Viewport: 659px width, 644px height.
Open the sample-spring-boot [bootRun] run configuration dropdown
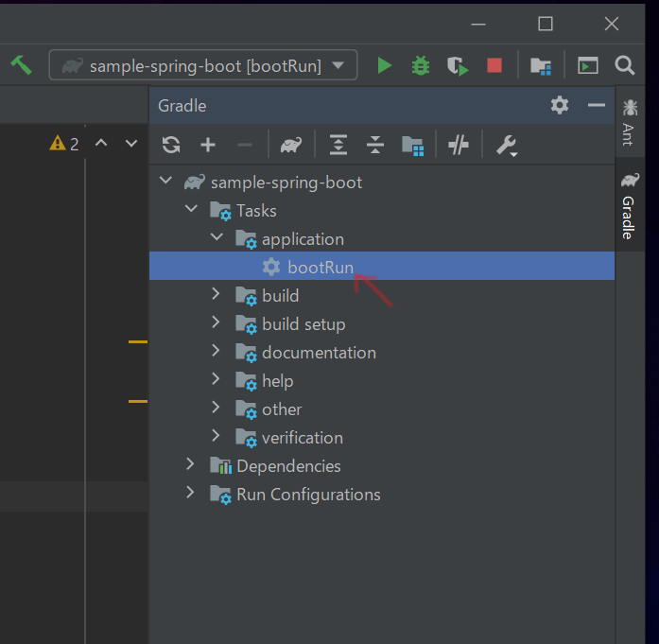(x=203, y=65)
